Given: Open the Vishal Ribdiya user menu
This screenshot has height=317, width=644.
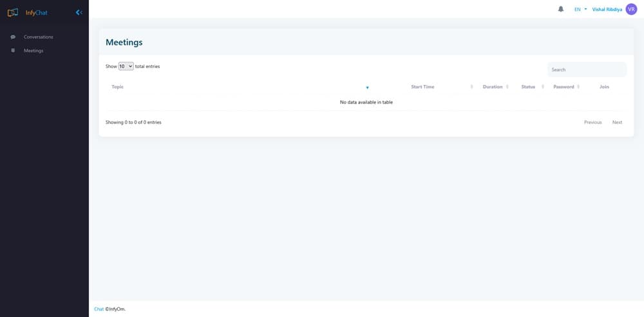Looking at the screenshot, I should click(x=607, y=10).
